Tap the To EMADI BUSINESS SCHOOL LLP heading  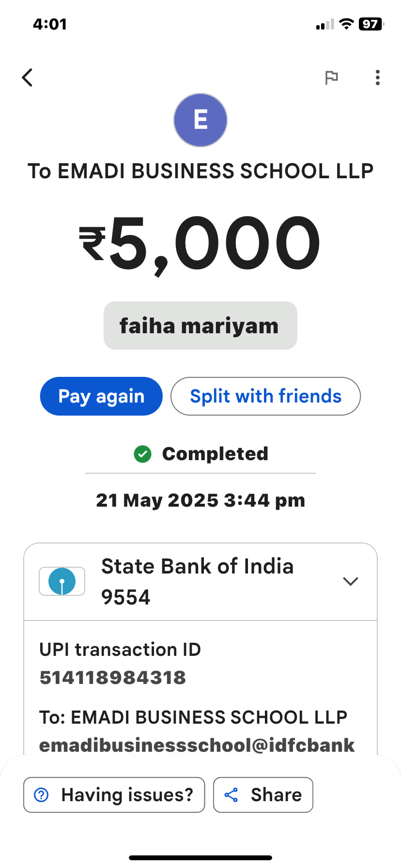[x=200, y=171]
